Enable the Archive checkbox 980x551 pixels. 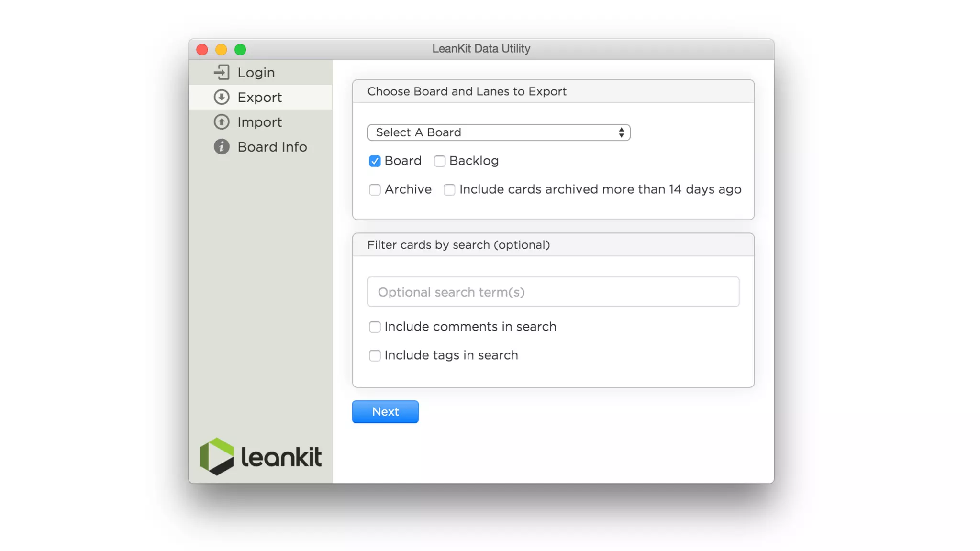tap(375, 190)
